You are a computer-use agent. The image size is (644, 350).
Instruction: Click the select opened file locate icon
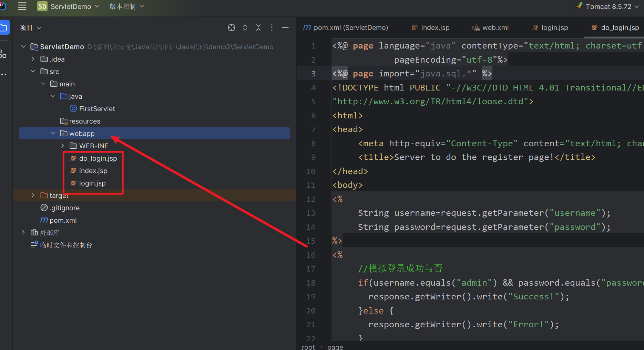(x=232, y=28)
